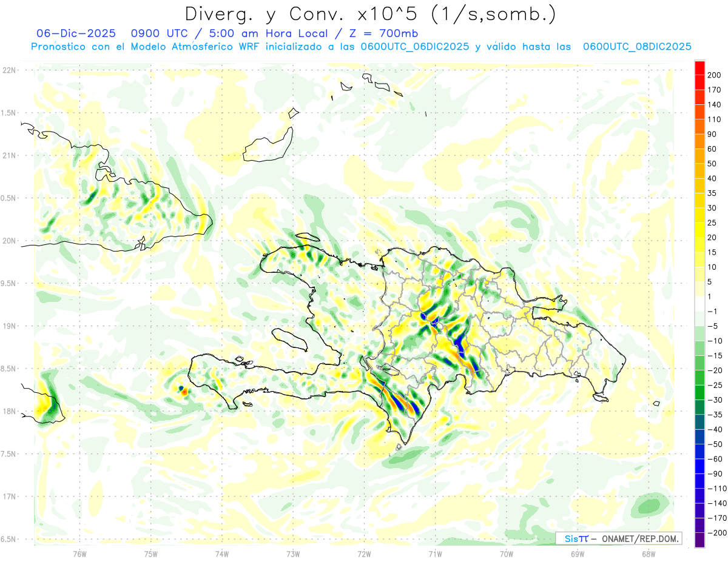This screenshot has height=562, width=728.
Task: Click the purple colorbar segment below -200
Action: [699, 540]
